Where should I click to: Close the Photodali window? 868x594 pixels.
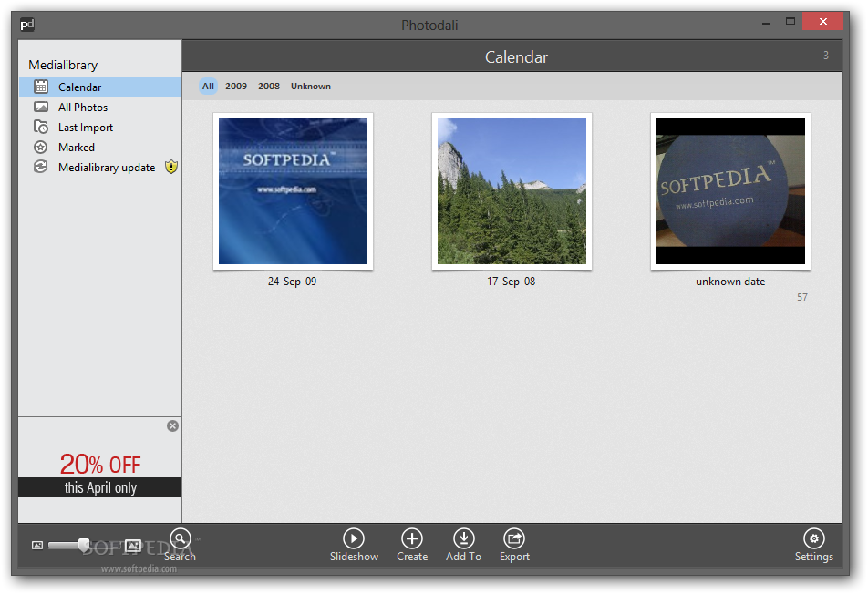[x=822, y=22]
